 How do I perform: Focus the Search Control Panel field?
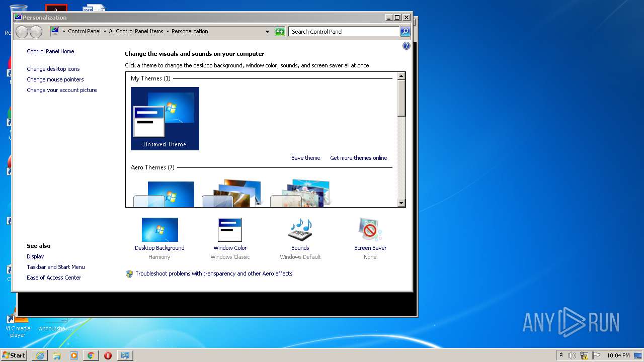(x=344, y=32)
